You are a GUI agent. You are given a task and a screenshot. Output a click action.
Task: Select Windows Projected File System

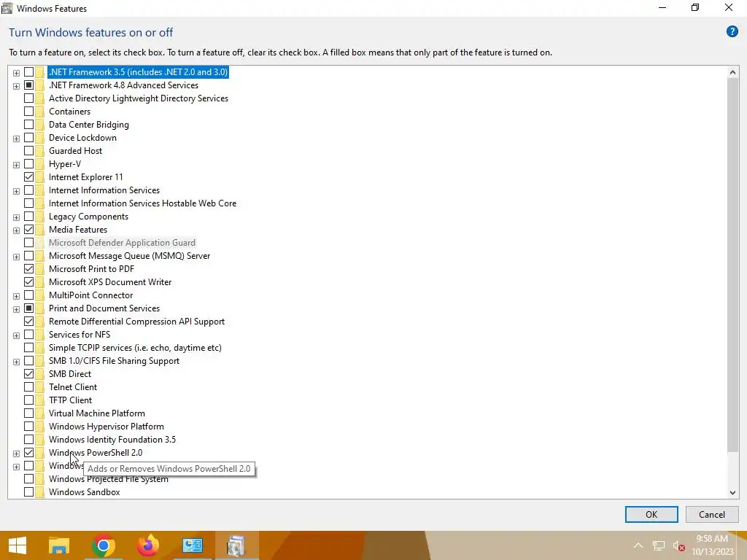point(108,479)
